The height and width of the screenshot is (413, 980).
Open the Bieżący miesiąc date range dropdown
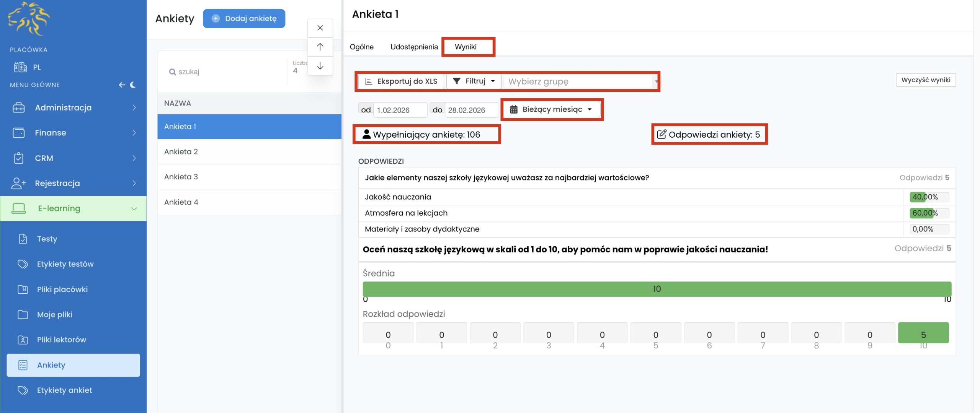(x=552, y=109)
